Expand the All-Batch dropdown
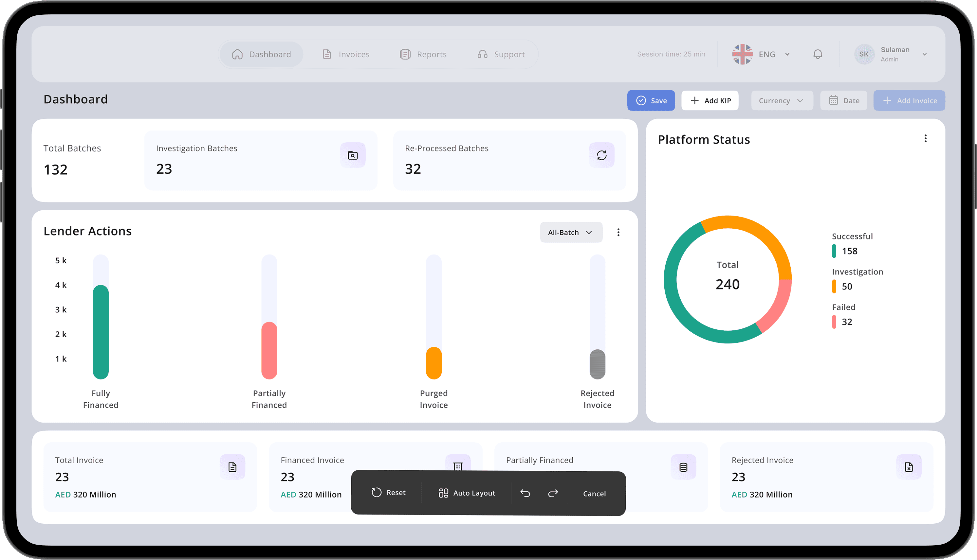This screenshot has height=560, width=977. 571,232
